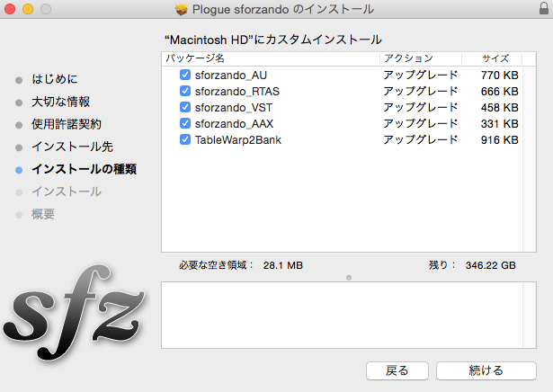553x392 pixels.
Task: Toggle the sforzando_AAX checkbox
Action: (185, 123)
